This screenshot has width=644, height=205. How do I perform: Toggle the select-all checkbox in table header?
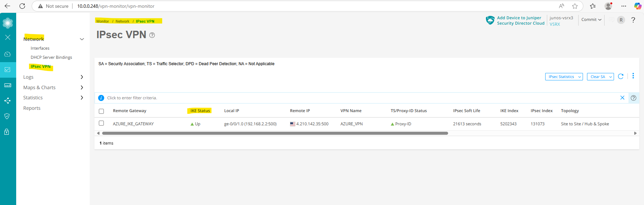pos(101,111)
